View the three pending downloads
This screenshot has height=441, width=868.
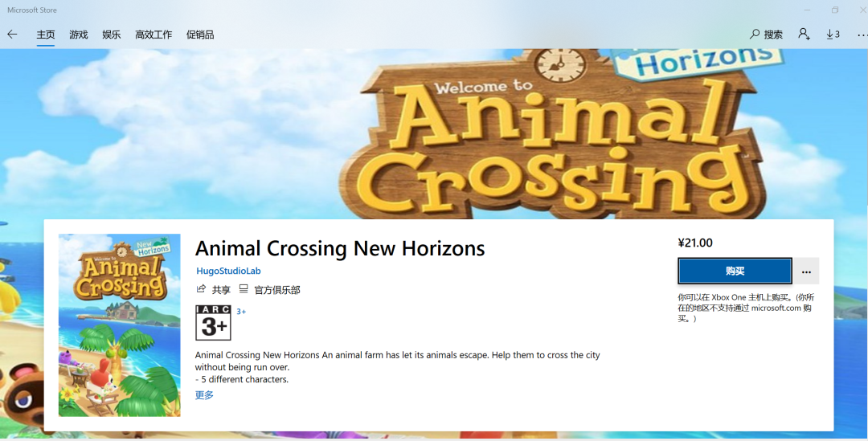pyautogui.click(x=833, y=35)
